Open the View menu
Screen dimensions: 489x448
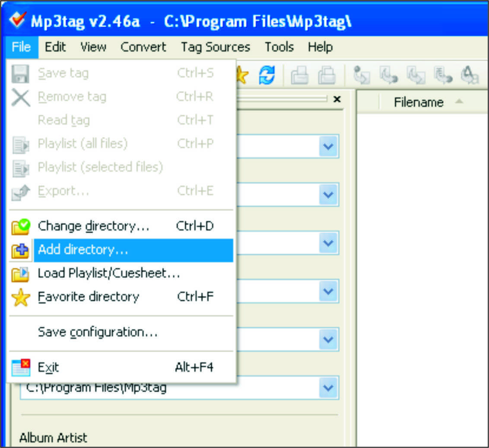pos(93,47)
